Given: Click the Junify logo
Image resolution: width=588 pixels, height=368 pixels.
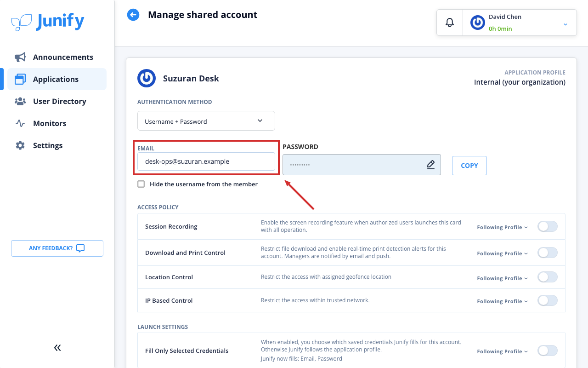Looking at the screenshot, I should (x=48, y=22).
